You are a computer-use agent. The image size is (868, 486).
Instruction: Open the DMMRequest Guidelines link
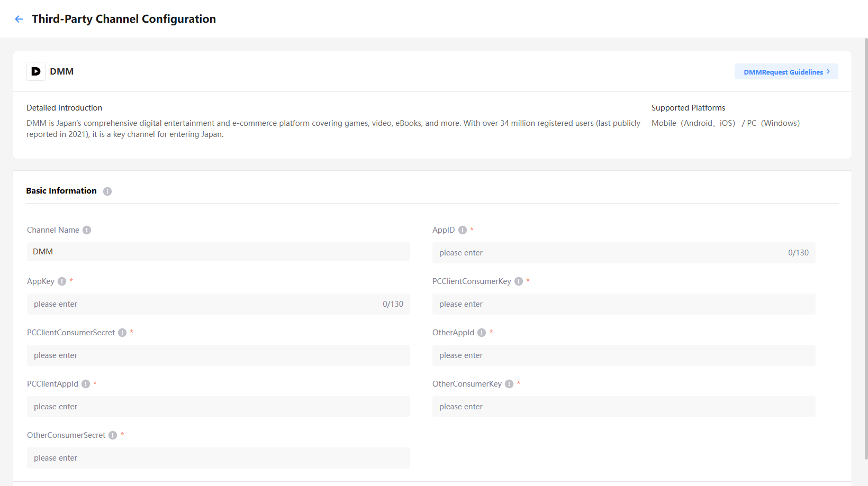(x=786, y=71)
